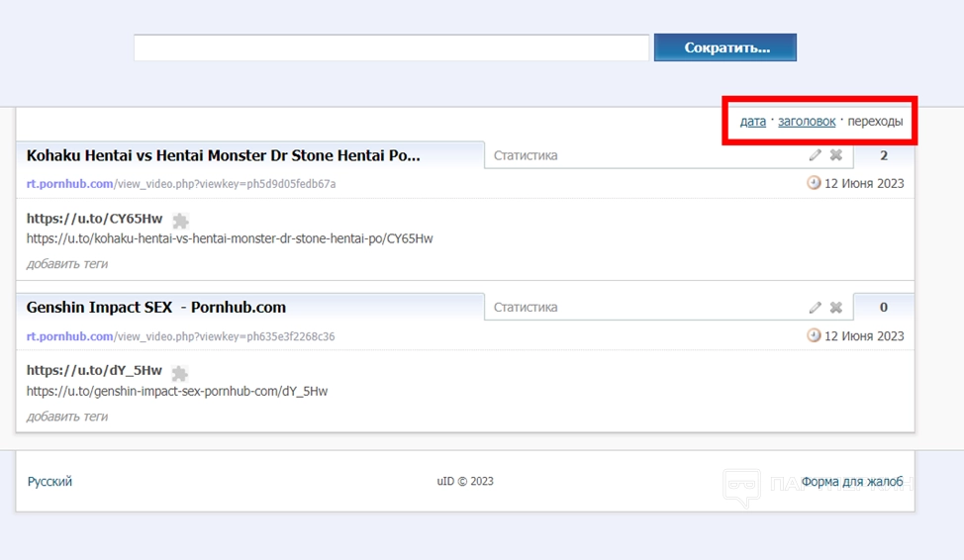The image size is (964, 560).
Task: Open Статистика for the Kohaku Hentai link
Action: (x=526, y=155)
